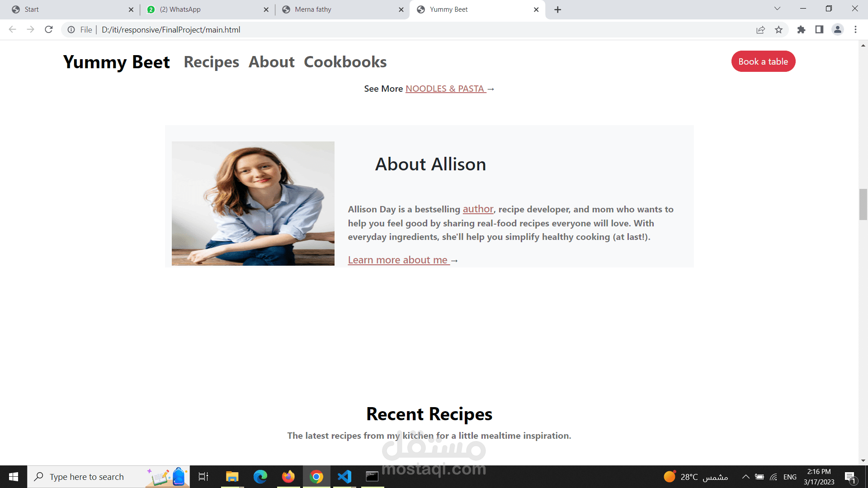The image size is (868, 488).
Task: Reload the page with refresh icon
Action: [49, 30]
